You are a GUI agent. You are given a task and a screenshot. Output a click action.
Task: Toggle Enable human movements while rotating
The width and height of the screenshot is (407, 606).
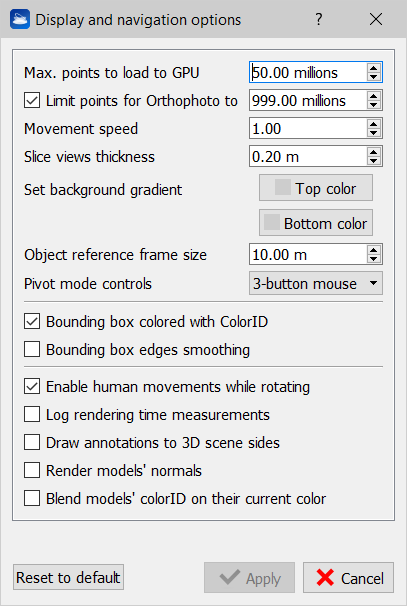point(32,387)
